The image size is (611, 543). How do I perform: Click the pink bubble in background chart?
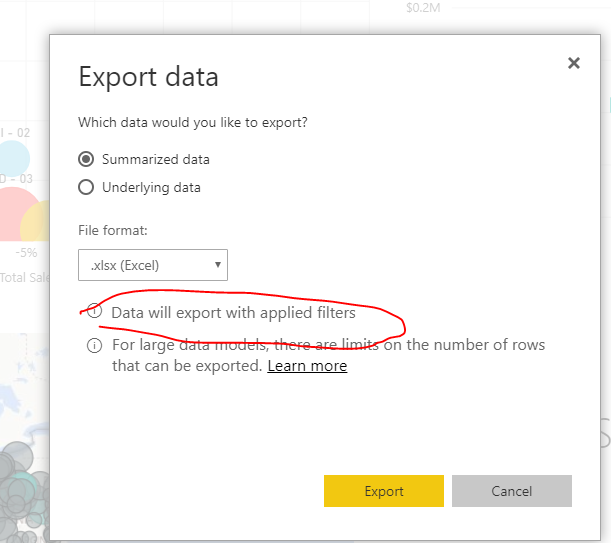pyautogui.click(x=14, y=214)
